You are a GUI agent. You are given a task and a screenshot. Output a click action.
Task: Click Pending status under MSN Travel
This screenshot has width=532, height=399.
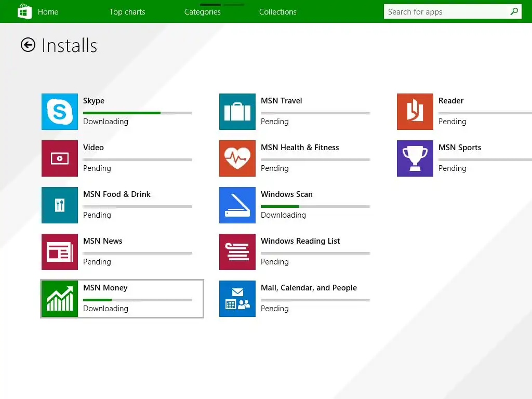(274, 122)
